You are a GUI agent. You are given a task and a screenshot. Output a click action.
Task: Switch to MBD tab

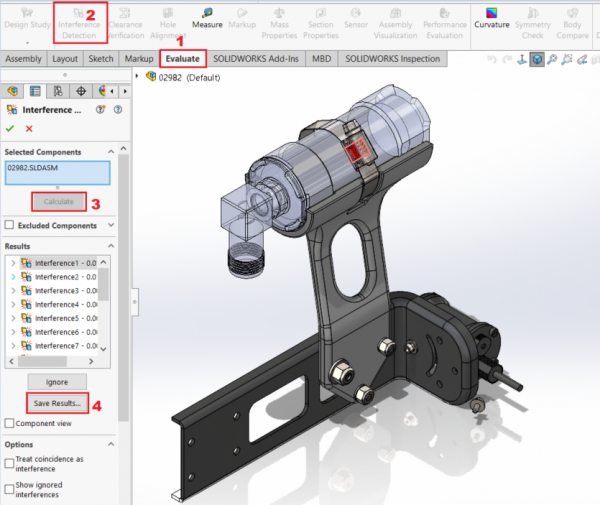pos(321,59)
